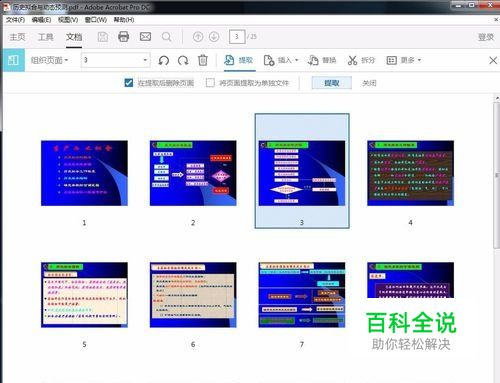Screen dimensions: 500x383
Task: Open the 组织页面 dropdown
Action: pyautogui.click(x=49, y=60)
